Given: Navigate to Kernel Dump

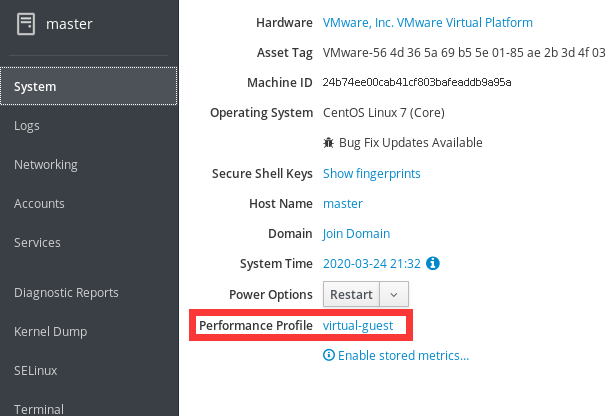Looking at the screenshot, I should (x=50, y=332).
